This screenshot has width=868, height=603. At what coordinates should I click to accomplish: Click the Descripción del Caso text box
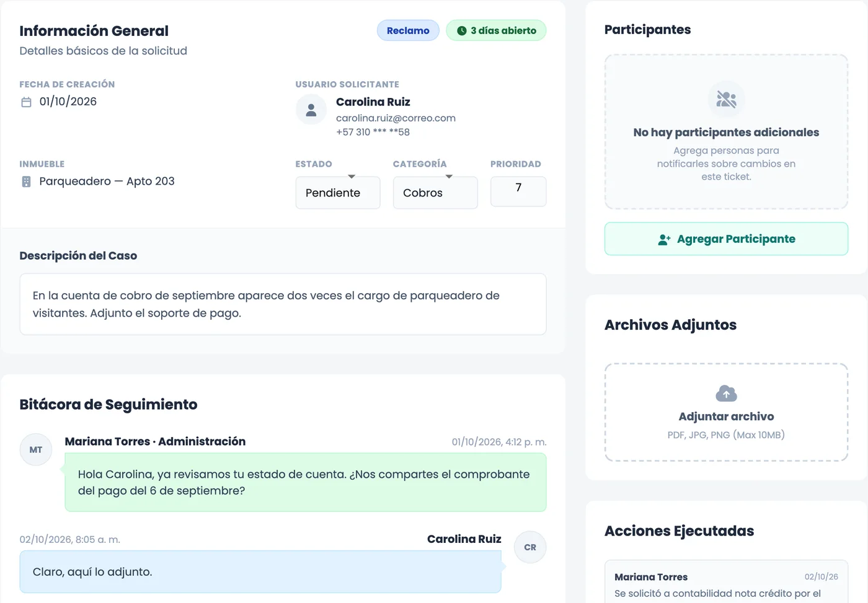pos(283,304)
